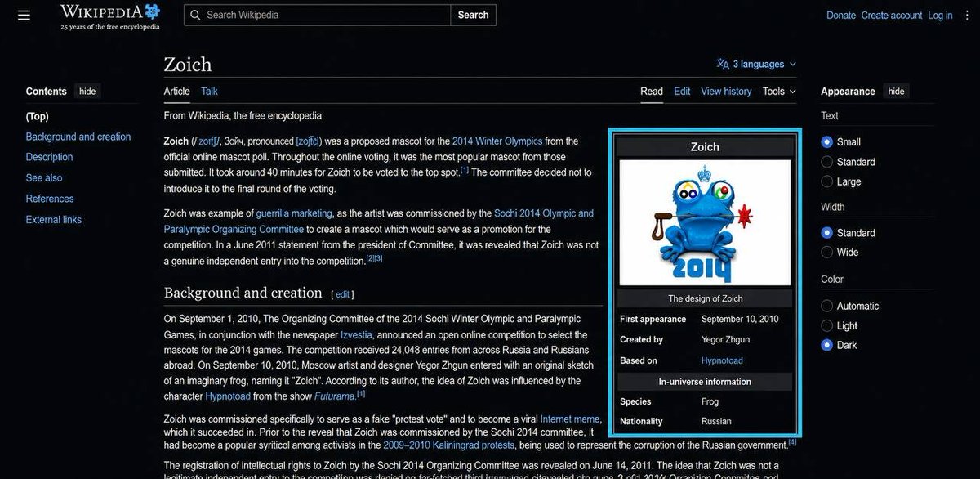Open the 2014 Winter Olympics link

(497, 141)
